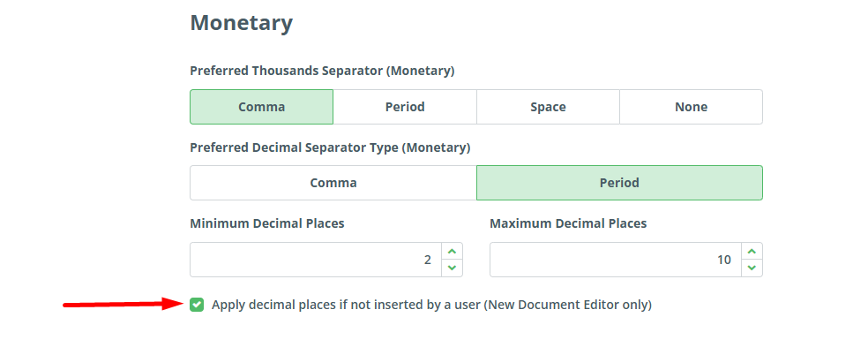Select Comma as the decimal separator type
Image resolution: width=868 pixels, height=355 pixels.
pos(333,183)
